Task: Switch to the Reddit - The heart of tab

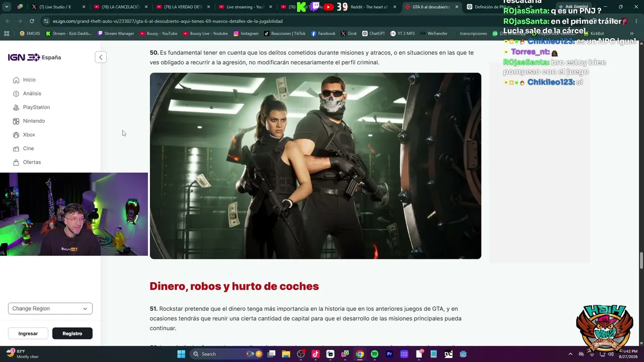Action: (x=369, y=7)
